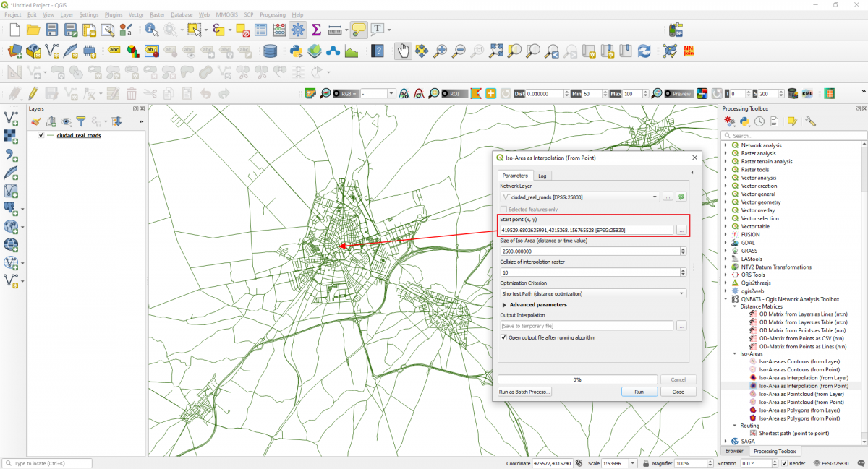868x469 pixels.
Task: Open Processing history clock icon
Action: pyautogui.click(x=759, y=121)
